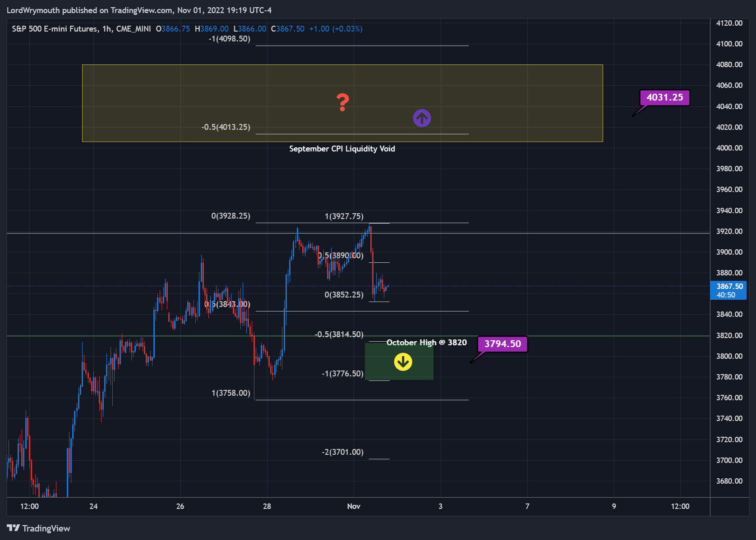The image size is (756, 540).
Task: Click the 0(3928.25) fib level label
Action: point(230,216)
